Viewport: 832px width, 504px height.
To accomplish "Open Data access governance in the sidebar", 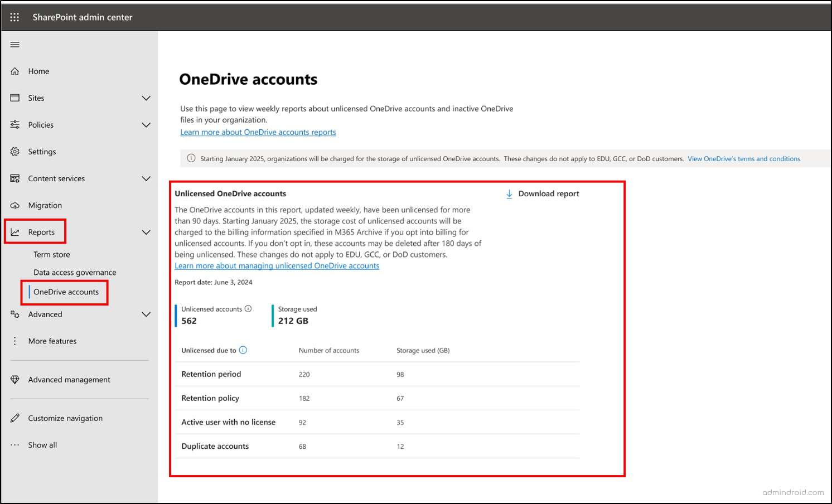I will pyautogui.click(x=75, y=272).
